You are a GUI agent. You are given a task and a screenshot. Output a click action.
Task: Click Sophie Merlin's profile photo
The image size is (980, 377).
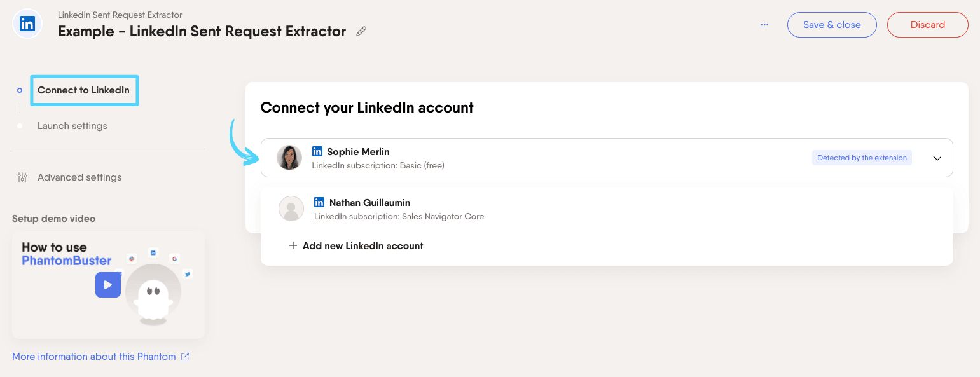point(289,158)
